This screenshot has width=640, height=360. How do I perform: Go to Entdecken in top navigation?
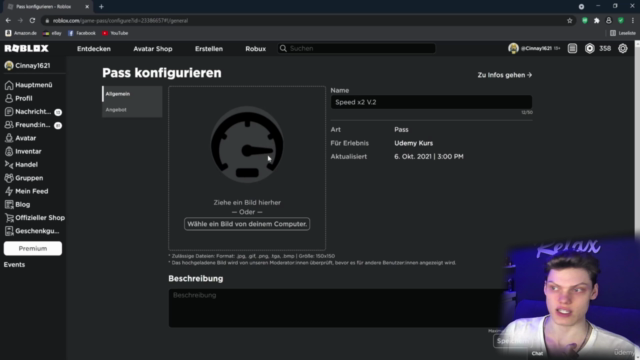(x=94, y=49)
